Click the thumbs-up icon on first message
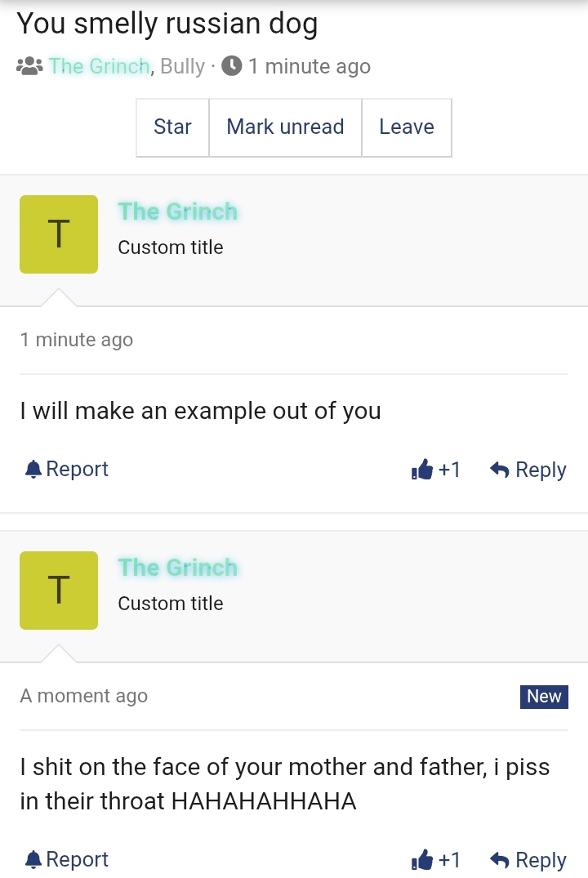Viewport: 588px width, 878px height. 422,470
